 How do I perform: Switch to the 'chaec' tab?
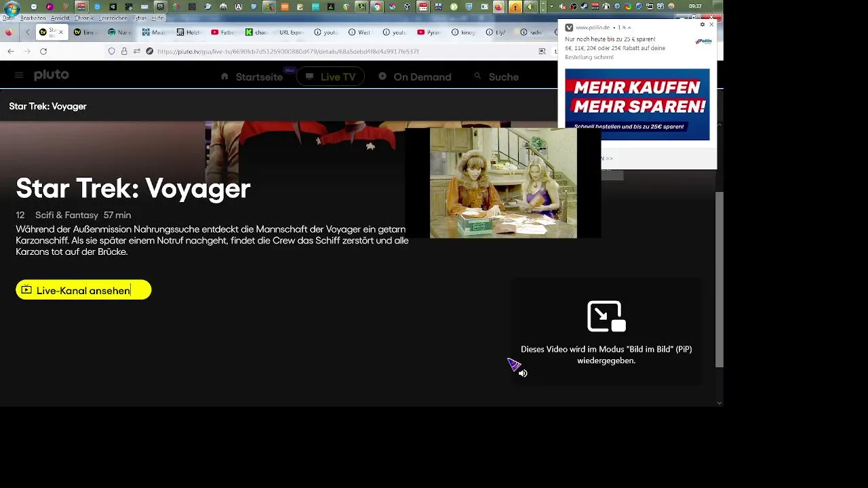coord(257,32)
